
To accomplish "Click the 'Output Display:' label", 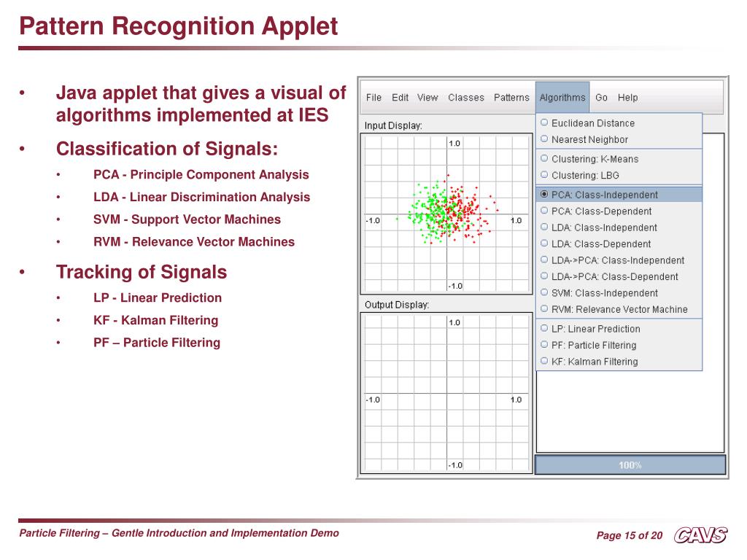I will pos(396,305).
